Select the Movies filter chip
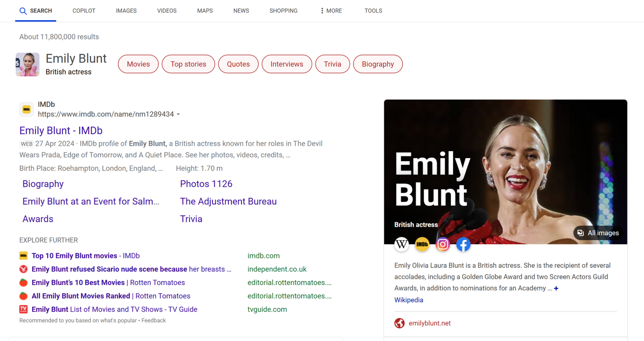This screenshot has height=341, width=644. tap(138, 64)
